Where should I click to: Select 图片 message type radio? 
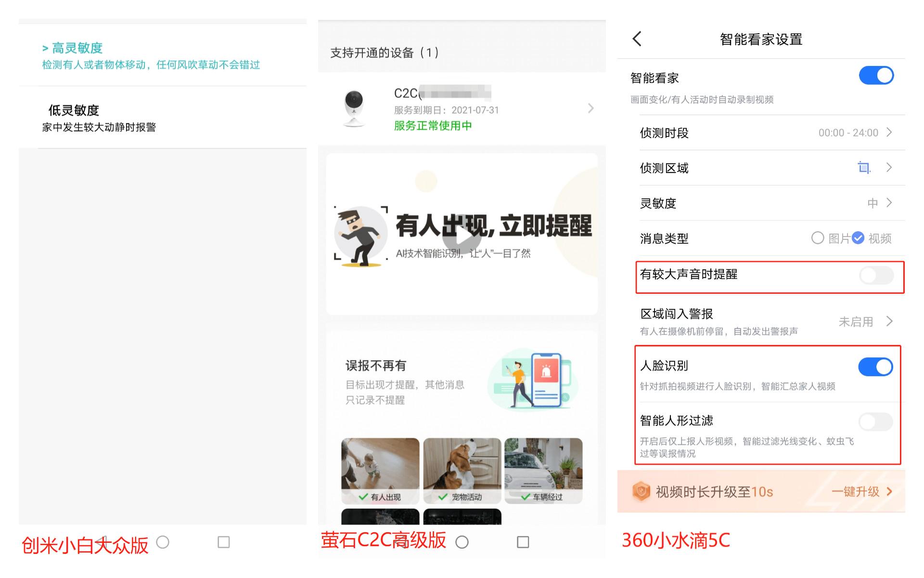coord(818,238)
